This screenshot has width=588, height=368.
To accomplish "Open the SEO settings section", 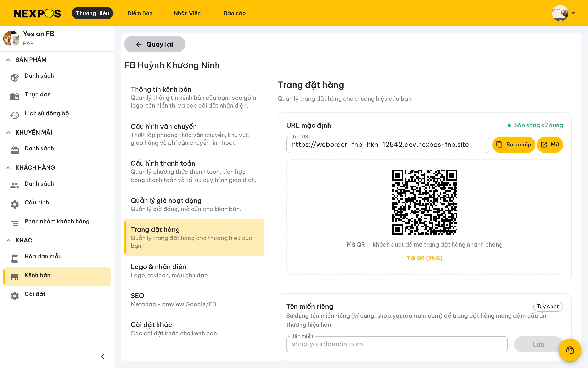I will (x=194, y=300).
